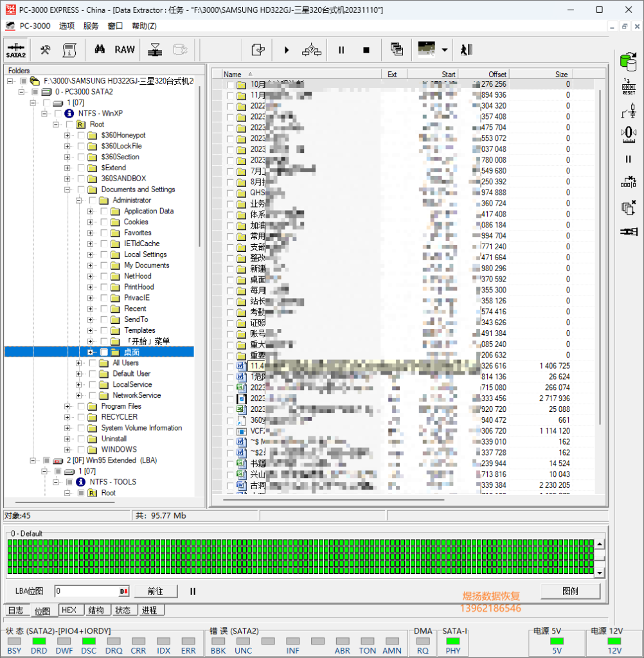
Task: Pause the running task in toolbar
Action: [341, 50]
